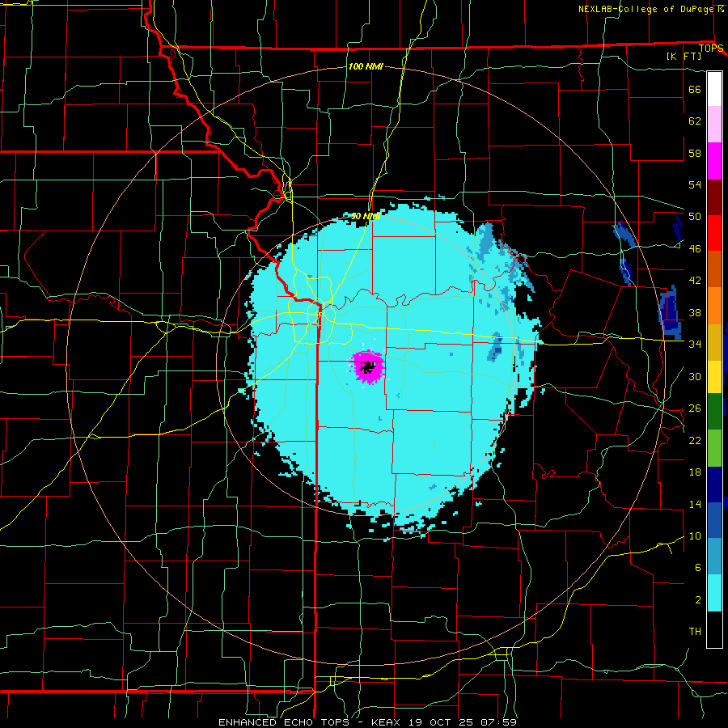Select the bright red legend swatch
Viewport: 728px width, 728px height.
coord(714,233)
